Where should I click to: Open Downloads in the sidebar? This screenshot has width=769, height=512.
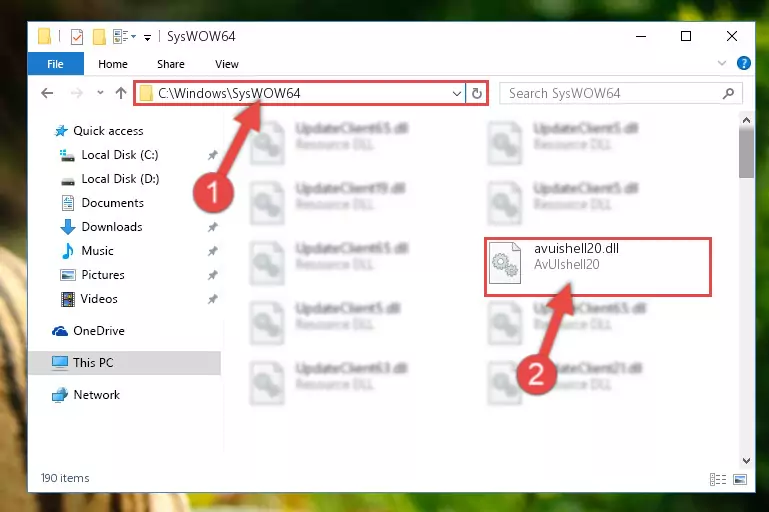(x=112, y=227)
